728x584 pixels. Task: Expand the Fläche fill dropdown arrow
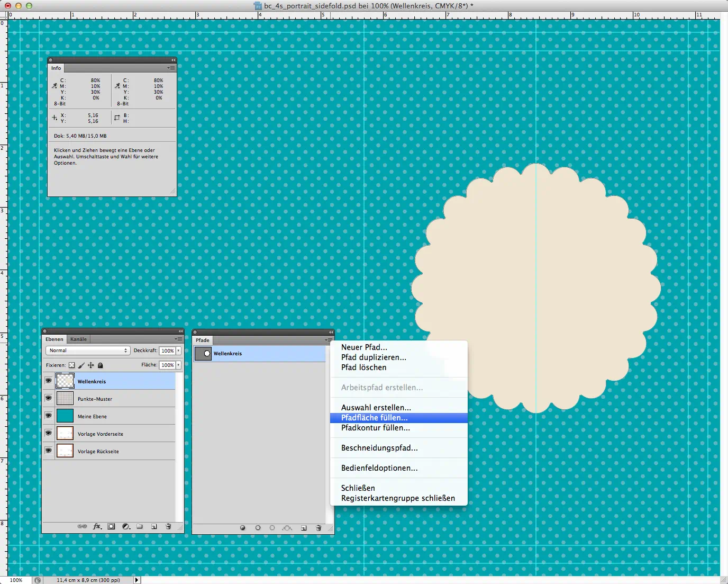[x=179, y=365]
